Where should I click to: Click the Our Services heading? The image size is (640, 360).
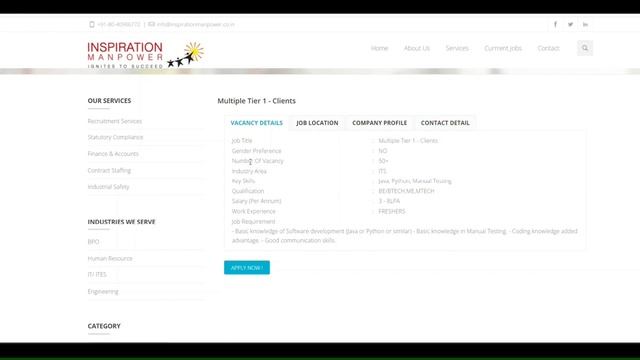pos(109,100)
